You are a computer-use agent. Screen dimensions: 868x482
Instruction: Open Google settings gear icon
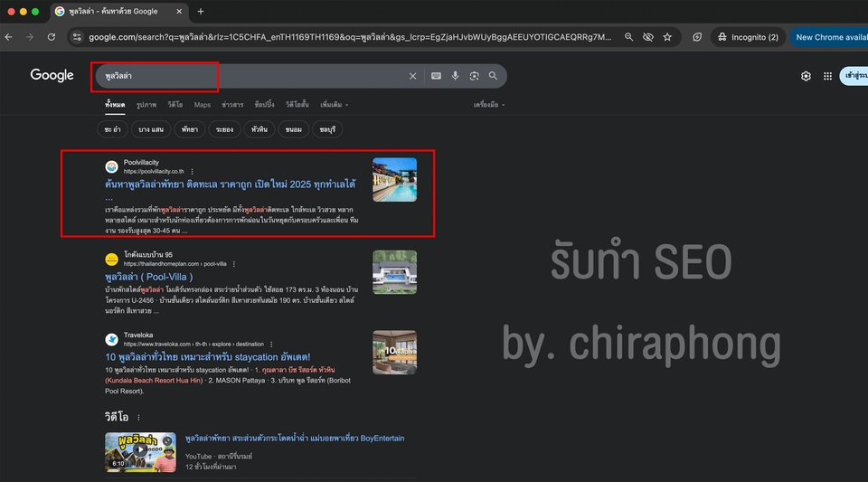[806, 76]
